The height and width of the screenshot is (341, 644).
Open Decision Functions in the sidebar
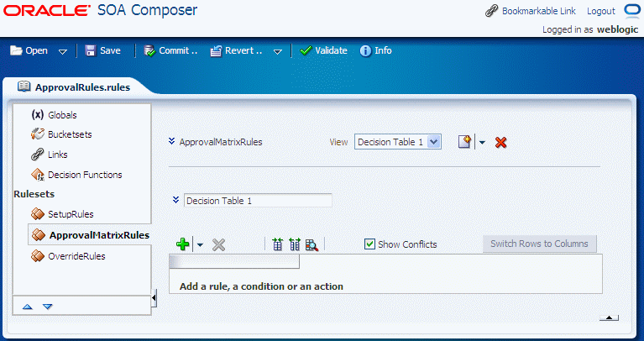tap(85, 175)
